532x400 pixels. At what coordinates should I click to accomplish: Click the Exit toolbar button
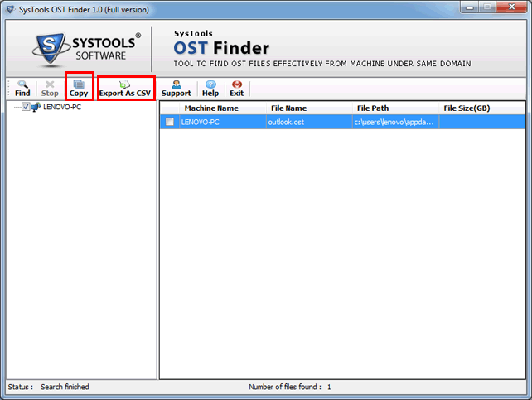(237, 89)
